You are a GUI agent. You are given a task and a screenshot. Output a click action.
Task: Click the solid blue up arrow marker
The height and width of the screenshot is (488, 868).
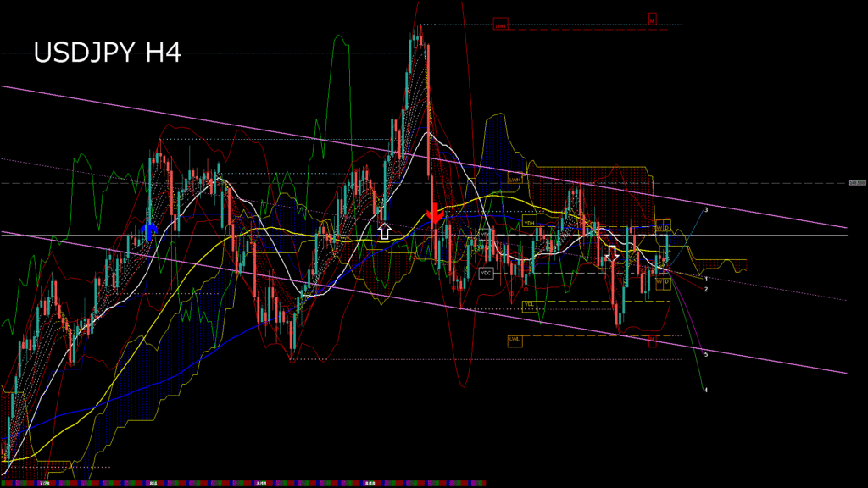click(149, 231)
